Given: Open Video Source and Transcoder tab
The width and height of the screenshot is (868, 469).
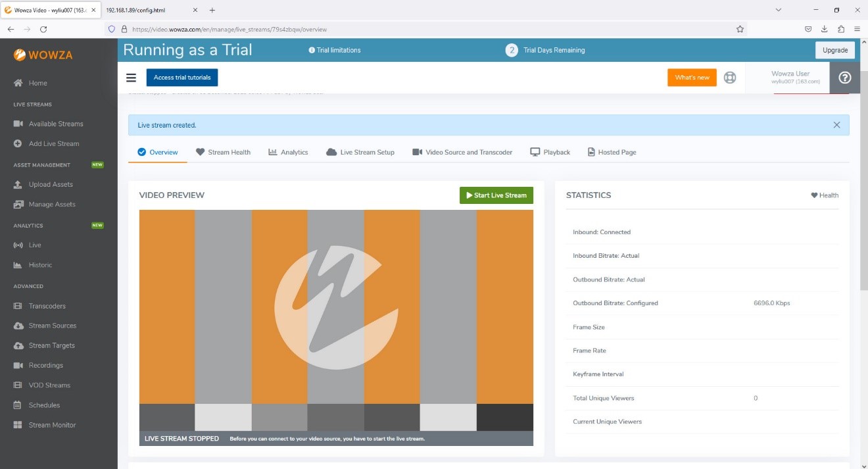Looking at the screenshot, I should [x=462, y=152].
